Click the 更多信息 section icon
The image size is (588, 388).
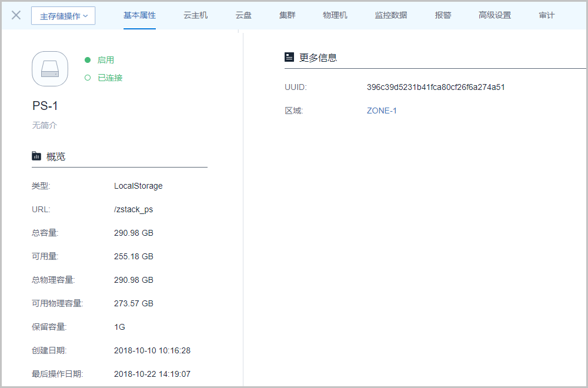point(289,58)
